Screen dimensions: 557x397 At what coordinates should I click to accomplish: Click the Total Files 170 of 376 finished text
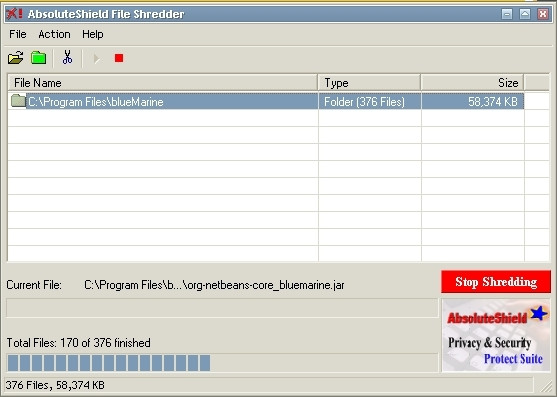(79, 343)
